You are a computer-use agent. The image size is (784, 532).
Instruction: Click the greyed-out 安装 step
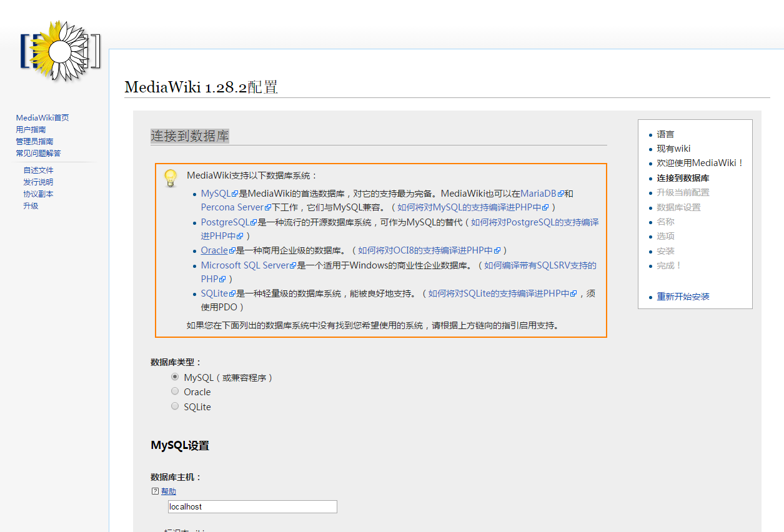click(665, 251)
